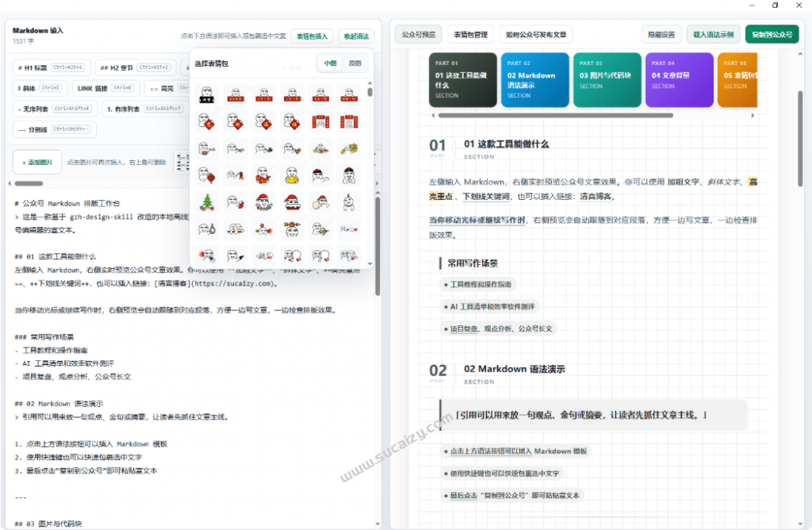Switch emoji size to 原图
The width and height of the screenshot is (812, 530).
[354, 63]
